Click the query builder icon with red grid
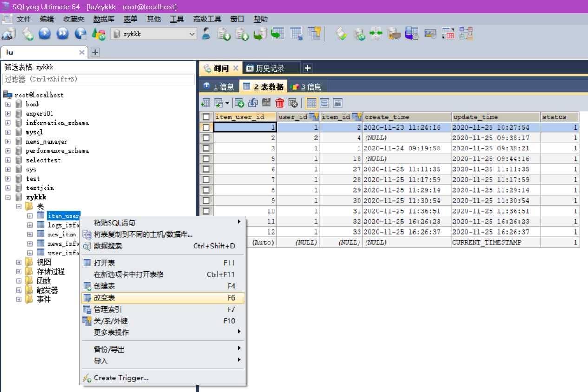The width and height of the screenshot is (588, 392). [448, 33]
